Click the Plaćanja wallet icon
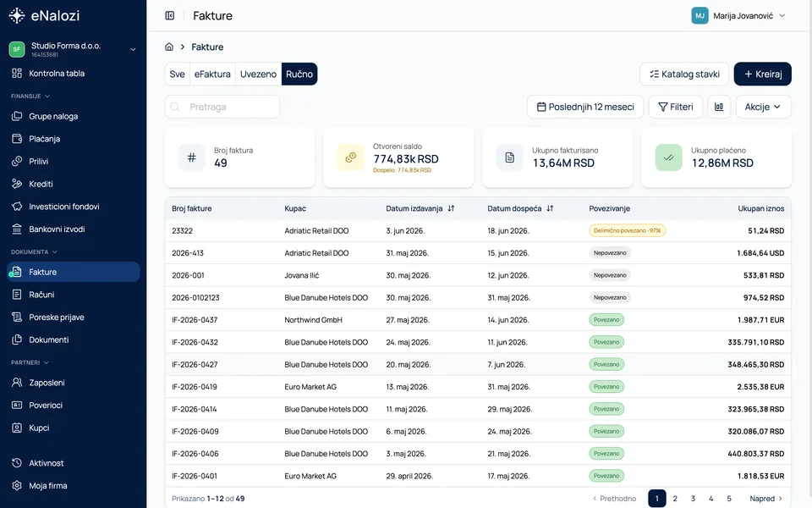 pyautogui.click(x=17, y=138)
